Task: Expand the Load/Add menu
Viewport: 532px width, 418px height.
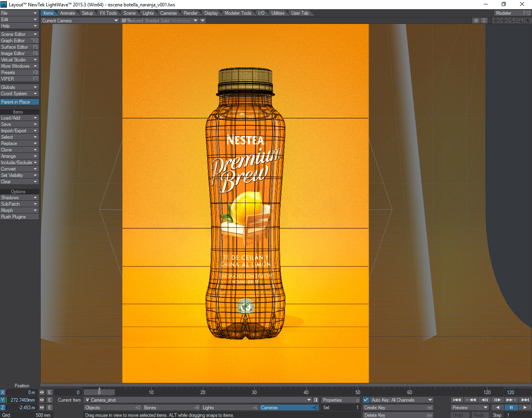Action: point(20,118)
